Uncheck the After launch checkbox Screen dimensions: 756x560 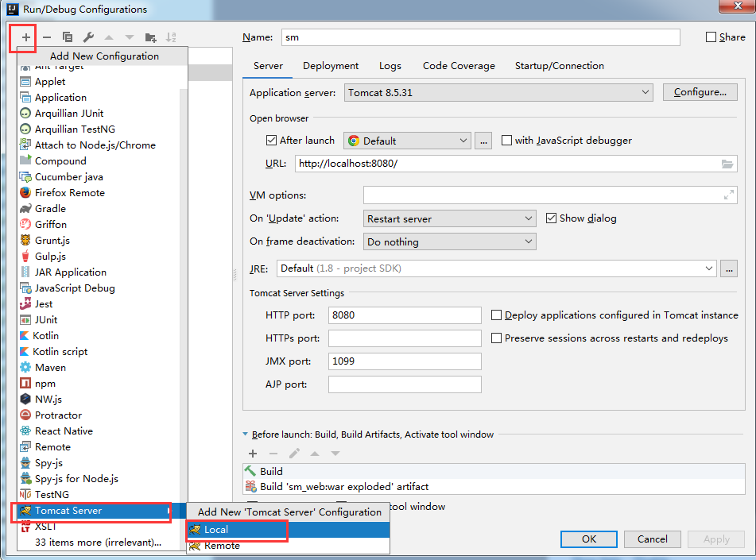[x=271, y=141]
